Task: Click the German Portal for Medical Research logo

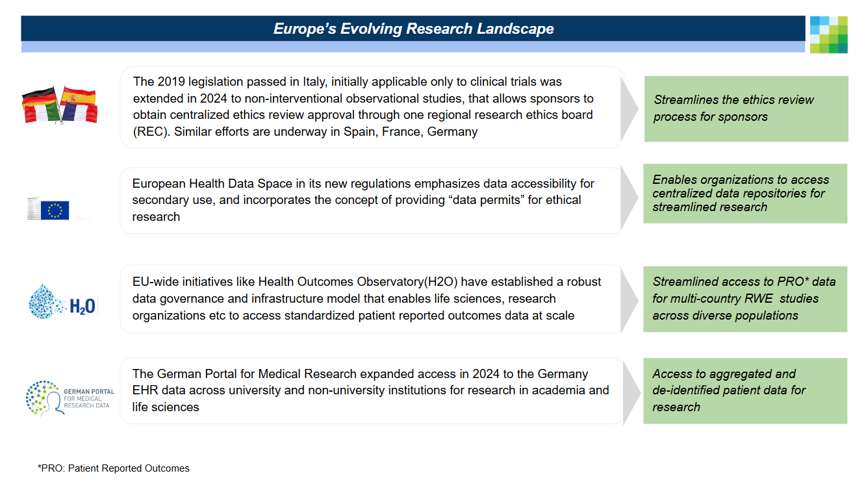Action: point(70,395)
